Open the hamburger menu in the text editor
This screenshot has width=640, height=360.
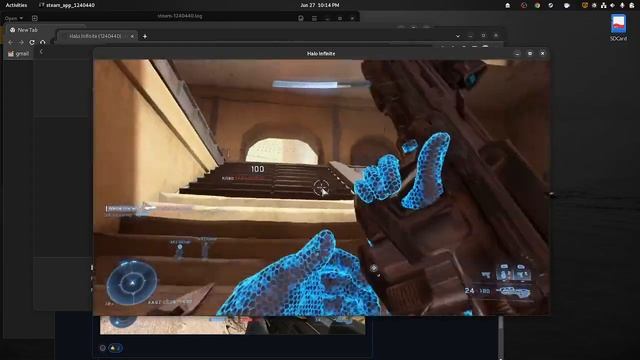pos(314,18)
